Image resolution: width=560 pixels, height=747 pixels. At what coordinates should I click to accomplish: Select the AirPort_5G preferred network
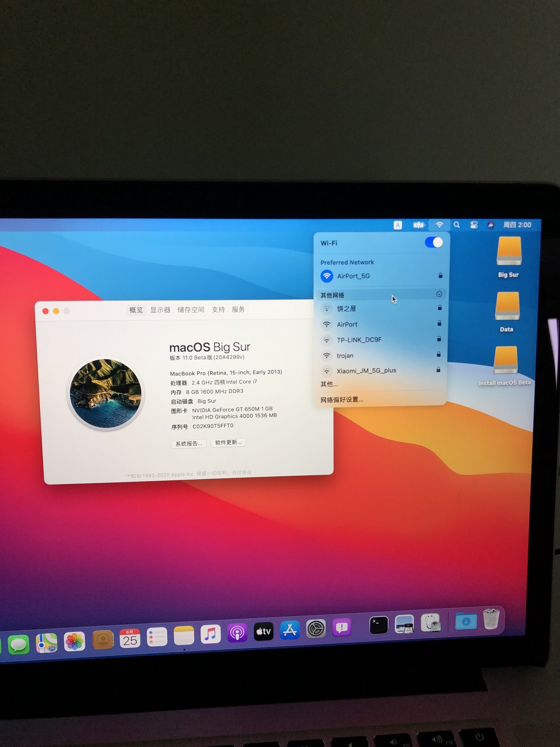381,276
